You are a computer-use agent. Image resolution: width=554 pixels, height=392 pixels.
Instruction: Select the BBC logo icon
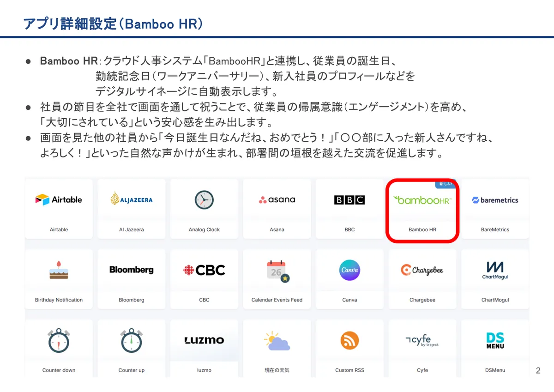pyautogui.click(x=349, y=200)
